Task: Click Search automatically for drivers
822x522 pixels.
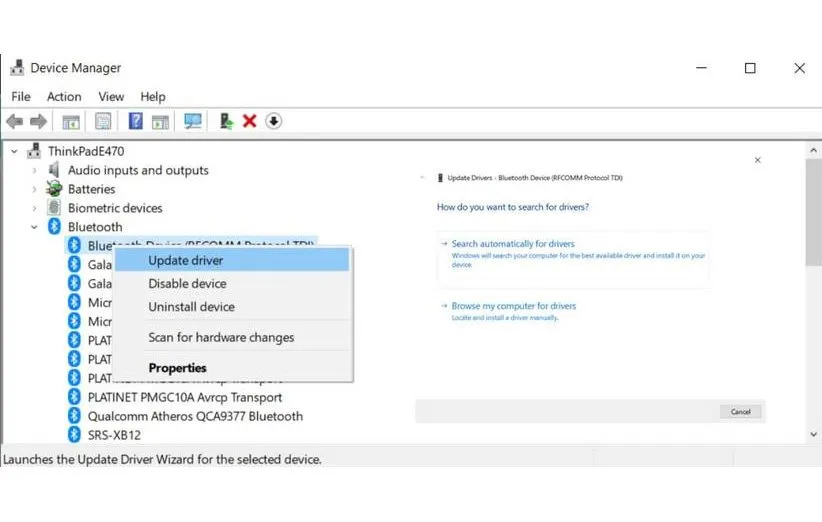Action: [512, 244]
